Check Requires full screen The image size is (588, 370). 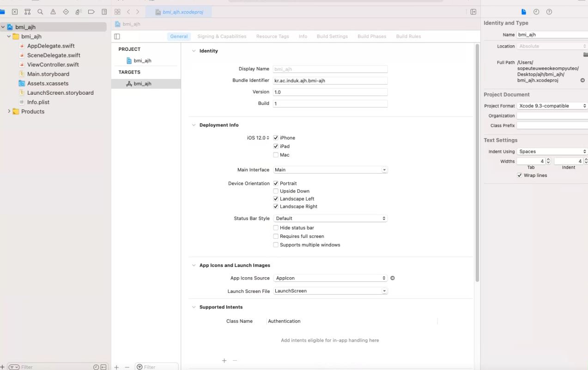[x=276, y=236]
